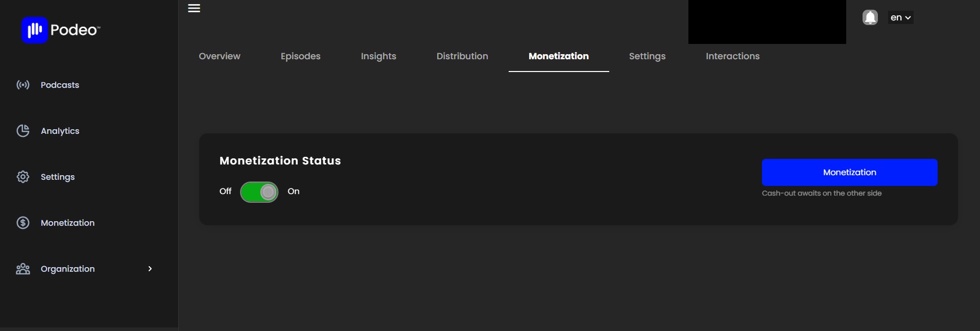Click the Analytics pie chart icon
The height and width of the screenshot is (331, 980).
point(23,131)
